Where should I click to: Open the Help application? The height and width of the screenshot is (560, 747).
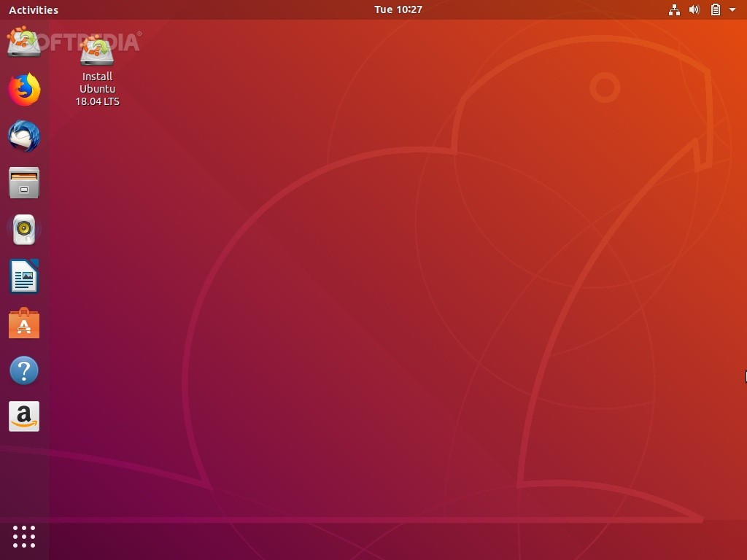pyautogui.click(x=24, y=370)
